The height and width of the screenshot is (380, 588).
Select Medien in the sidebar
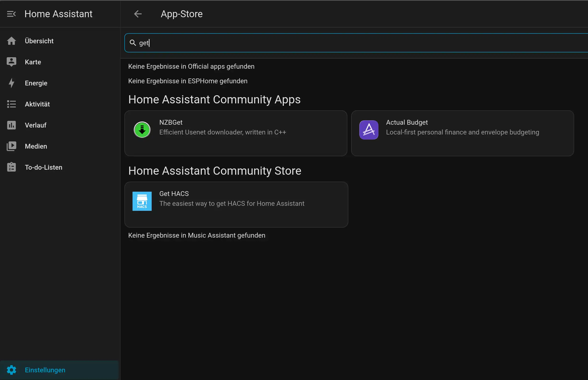point(59,146)
